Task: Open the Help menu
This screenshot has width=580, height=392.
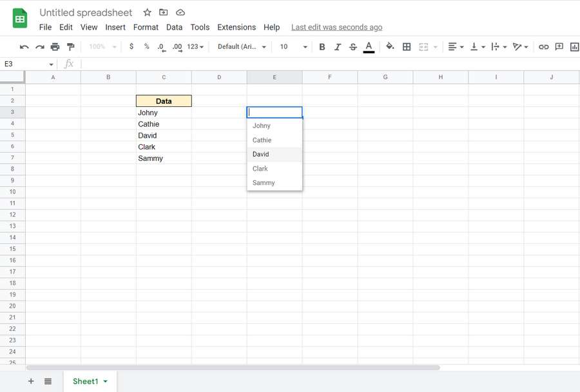Action: (271, 27)
